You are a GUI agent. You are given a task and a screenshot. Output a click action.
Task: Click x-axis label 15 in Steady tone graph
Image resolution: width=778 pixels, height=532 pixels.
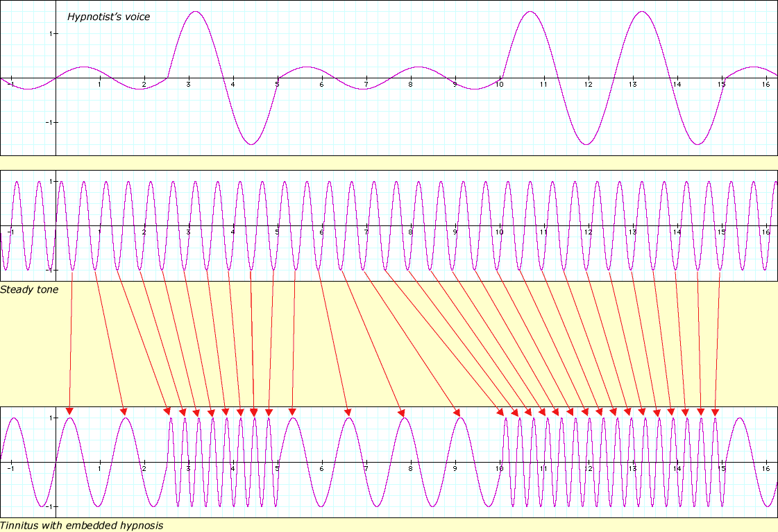pyautogui.click(x=721, y=232)
